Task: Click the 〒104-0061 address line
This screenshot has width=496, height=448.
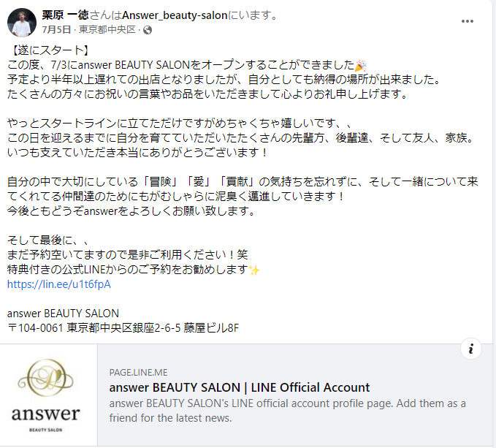Action: point(123,327)
